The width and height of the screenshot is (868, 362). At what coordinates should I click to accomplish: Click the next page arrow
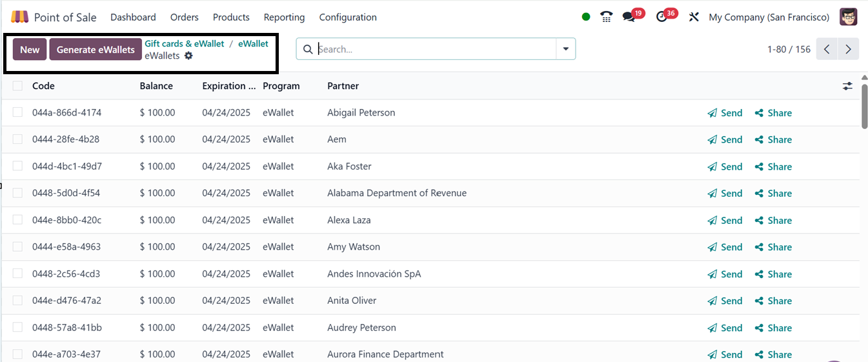tap(848, 49)
